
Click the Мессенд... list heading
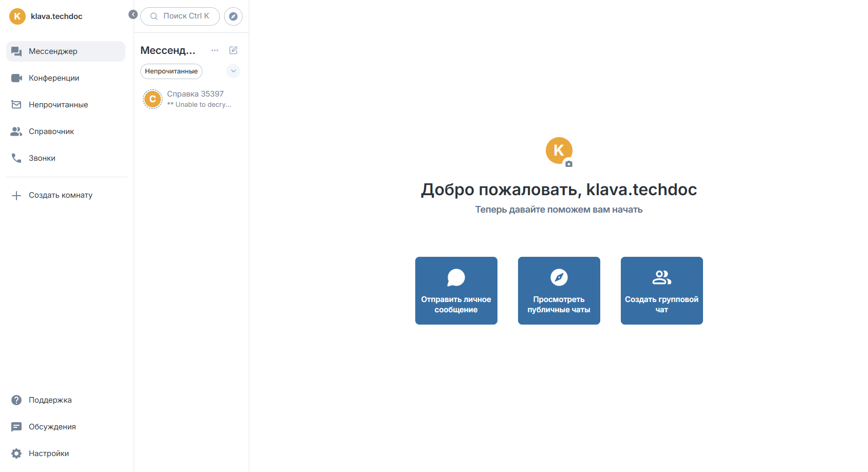[x=168, y=50]
